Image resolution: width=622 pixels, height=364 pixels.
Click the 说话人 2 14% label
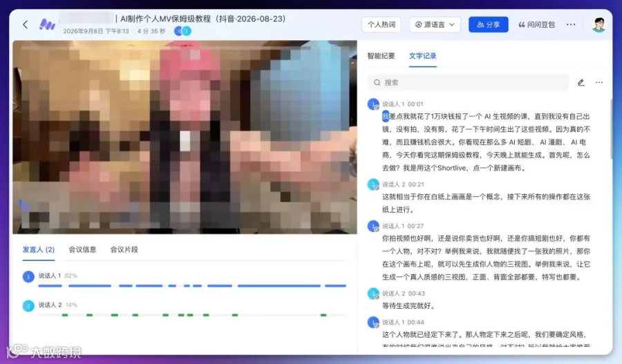(x=58, y=305)
